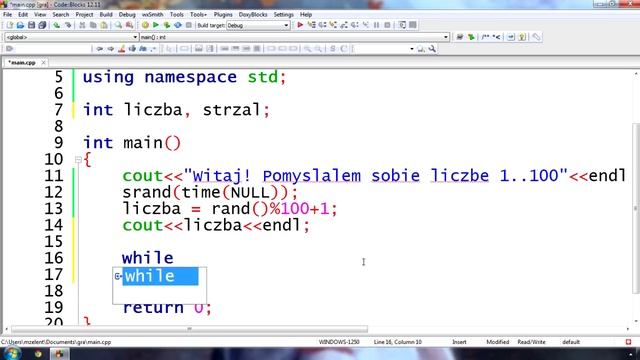Click the Paste clipboard icon
This screenshot has height=360, width=640.
point(104,25)
